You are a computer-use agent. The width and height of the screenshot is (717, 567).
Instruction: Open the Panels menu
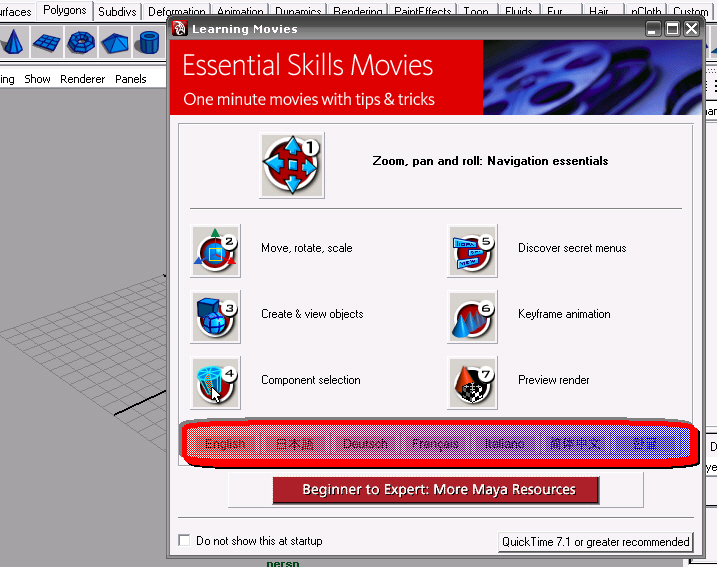[x=130, y=79]
